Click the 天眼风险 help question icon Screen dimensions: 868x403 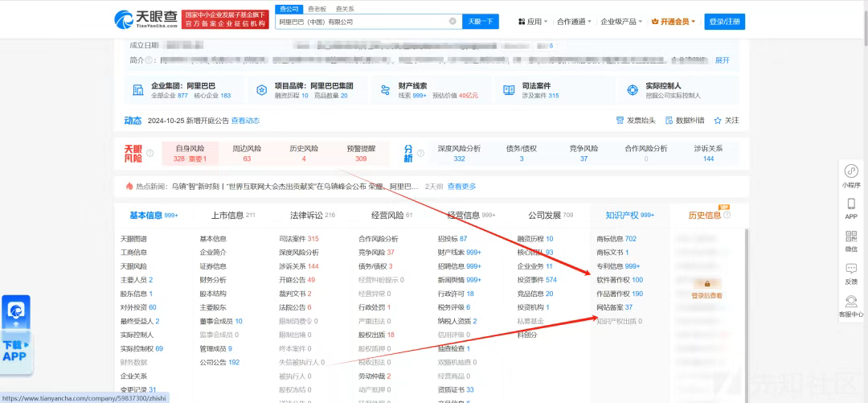[x=150, y=153]
